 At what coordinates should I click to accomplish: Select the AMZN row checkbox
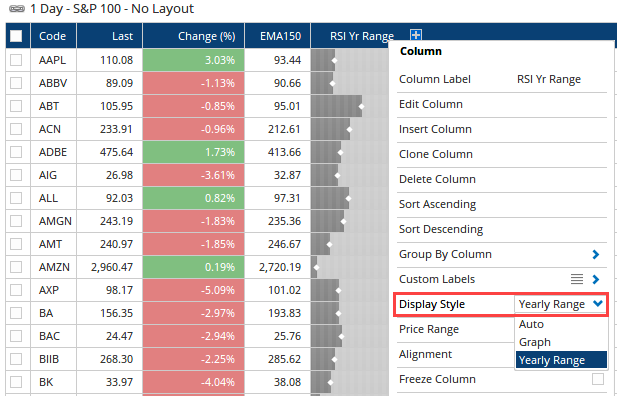(x=16, y=267)
